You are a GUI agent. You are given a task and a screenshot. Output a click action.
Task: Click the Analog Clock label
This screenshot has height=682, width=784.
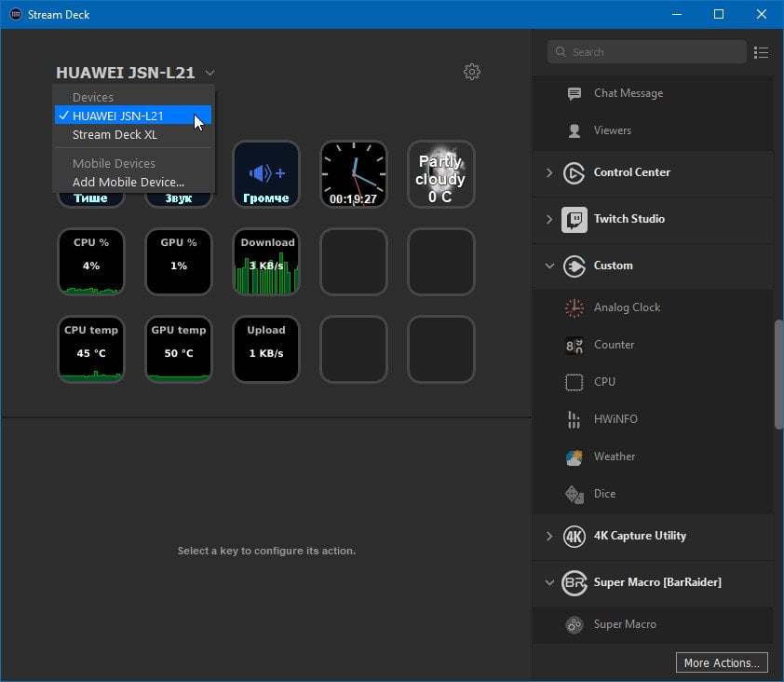[627, 307]
